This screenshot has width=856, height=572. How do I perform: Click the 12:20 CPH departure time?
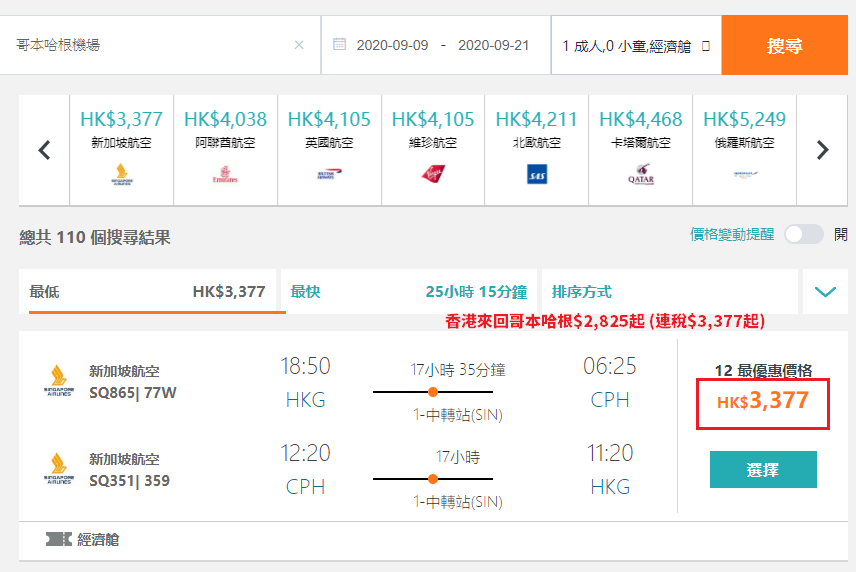[x=305, y=454]
